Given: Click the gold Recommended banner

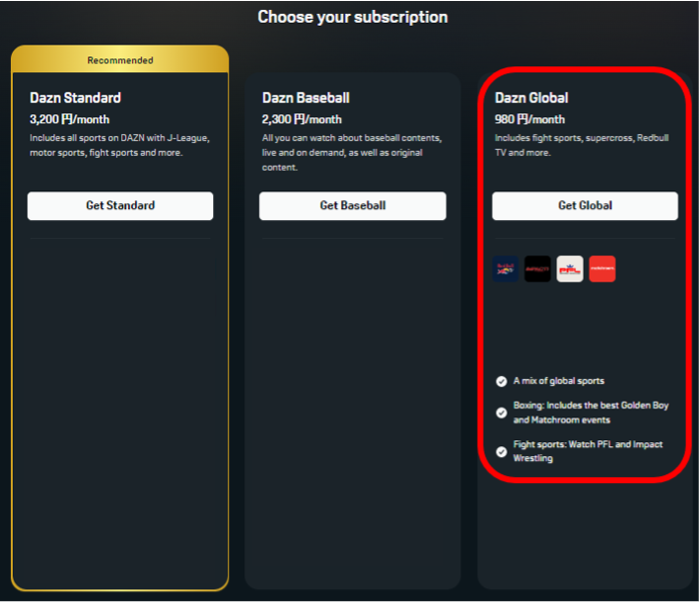Looking at the screenshot, I should (120, 60).
